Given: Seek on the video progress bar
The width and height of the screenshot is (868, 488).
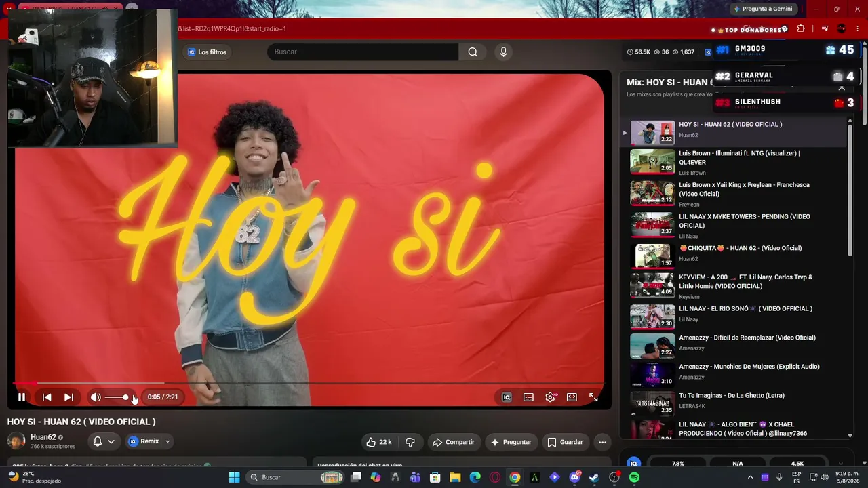Looking at the screenshot, I should point(309,384).
